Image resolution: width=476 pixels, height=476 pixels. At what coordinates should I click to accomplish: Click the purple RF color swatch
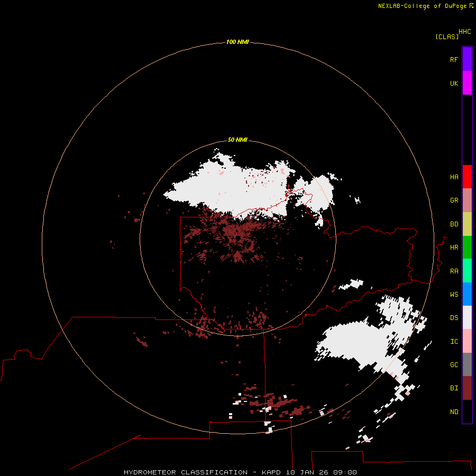click(x=467, y=59)
